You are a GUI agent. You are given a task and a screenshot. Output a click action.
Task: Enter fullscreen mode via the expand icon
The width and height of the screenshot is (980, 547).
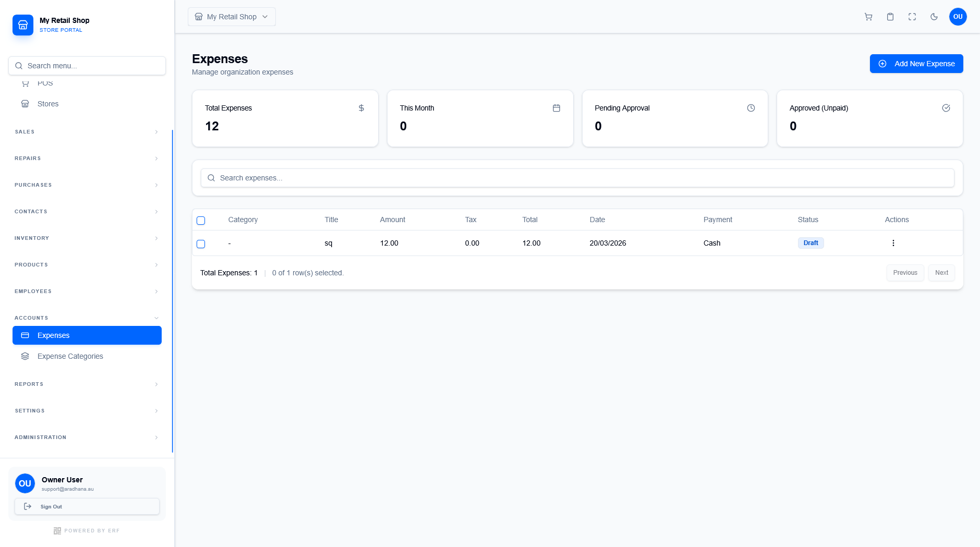[912, 17]
